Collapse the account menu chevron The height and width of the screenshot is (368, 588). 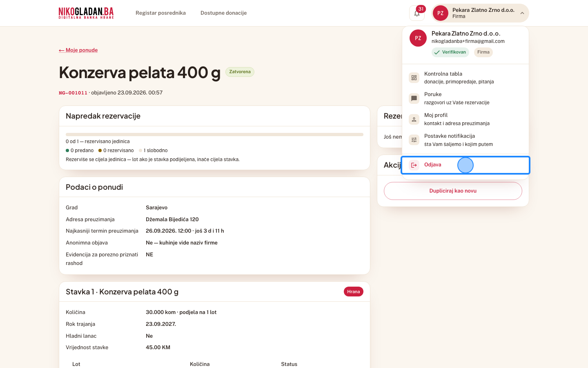click(522, 13)
